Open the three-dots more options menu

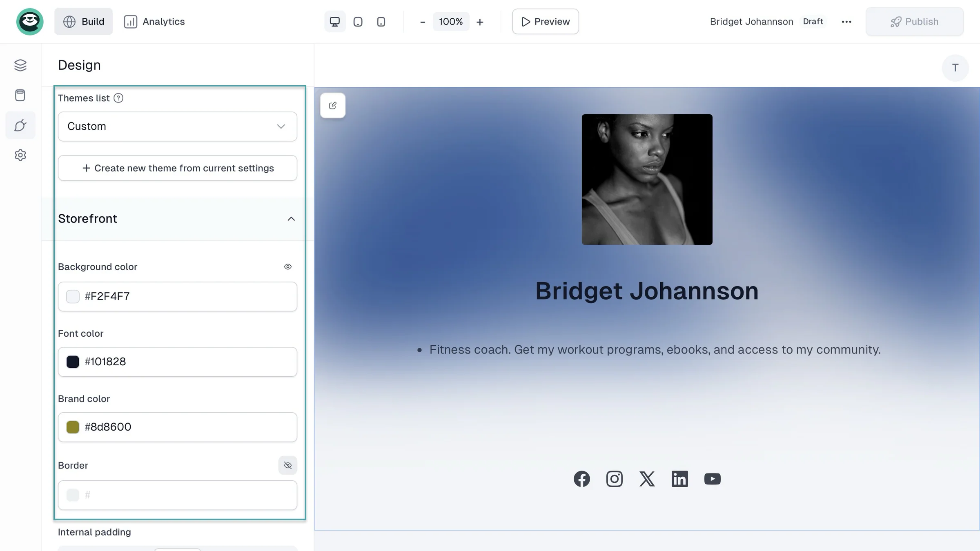coord(846,22)
